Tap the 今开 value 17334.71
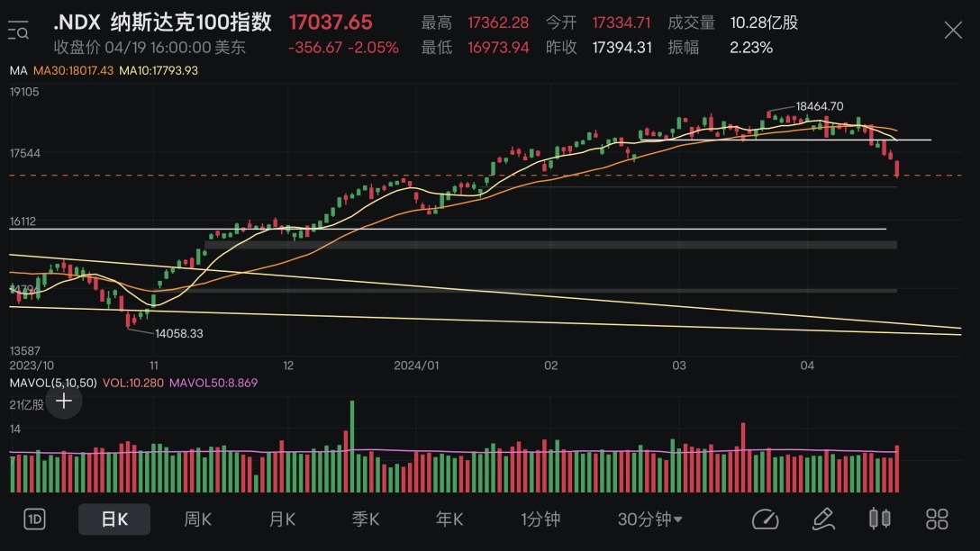This screenshot has width=980, height=551. pos(622,23)
